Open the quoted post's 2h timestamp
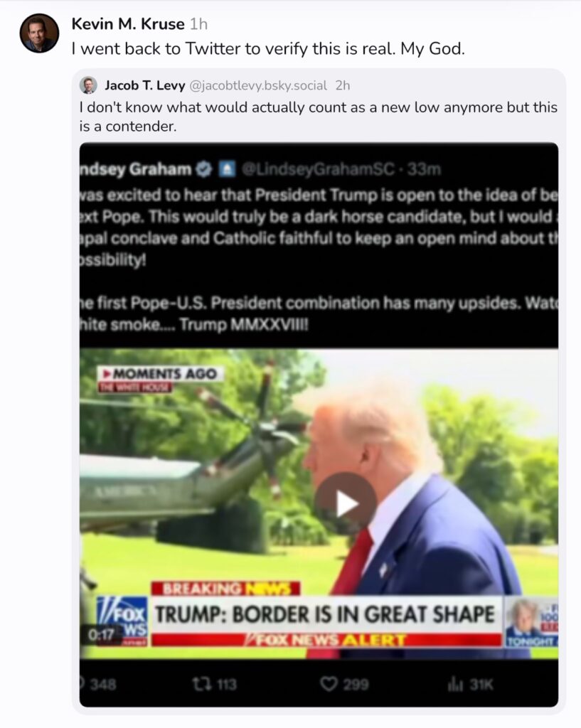The width and height of the screenshot is (581, 728). [343, 85]
